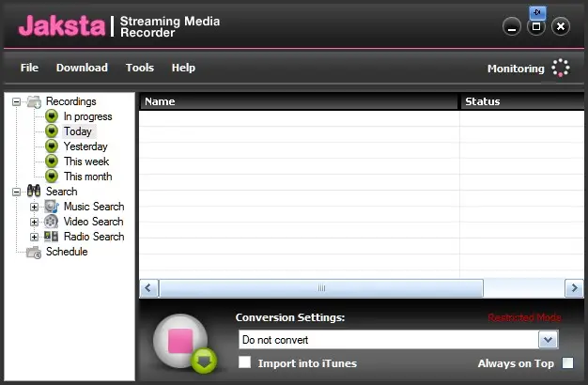Click the Monitoring spinner indicator icon
The image size is (588, 385).
pyautogui.click(x=560, y=68)
